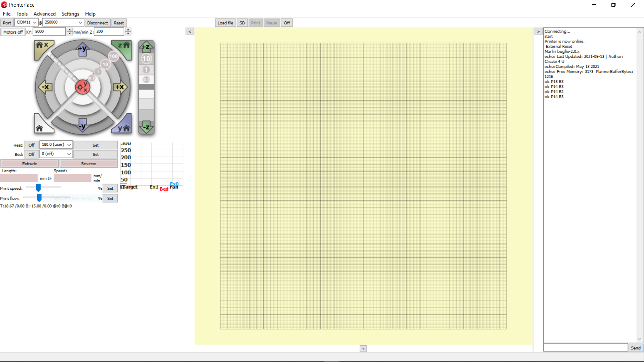This screenshot has width=644, height=362.
Task: Click the greyed Pause button
Action: pyautogui.click(x=272, y=23)
